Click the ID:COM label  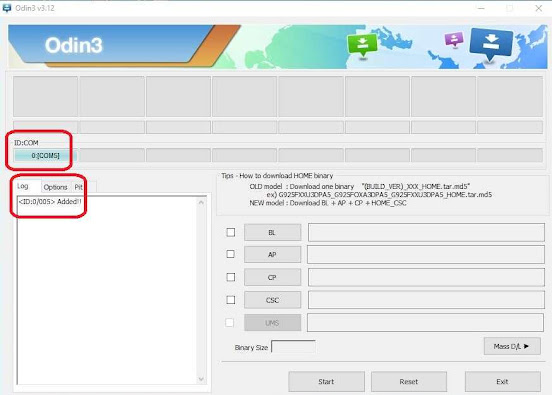pyautogui.click(x=26, y=143)
